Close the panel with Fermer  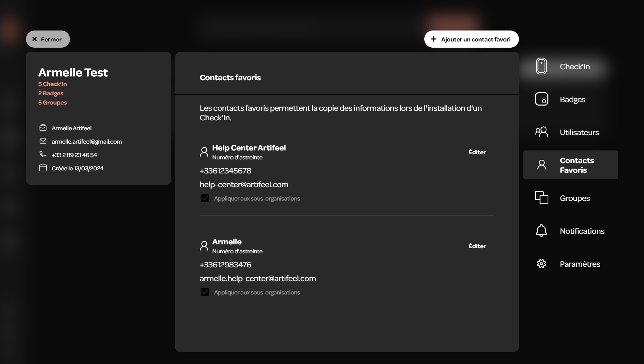[x=48, y=39]
